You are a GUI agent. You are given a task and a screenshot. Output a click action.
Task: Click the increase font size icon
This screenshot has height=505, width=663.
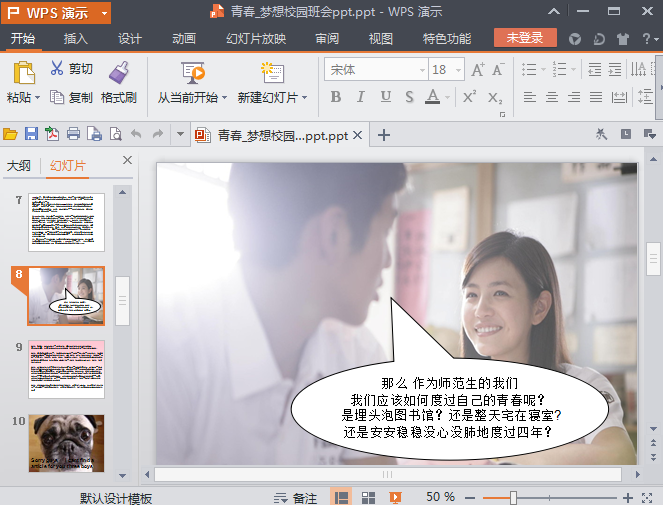[476, 70]
